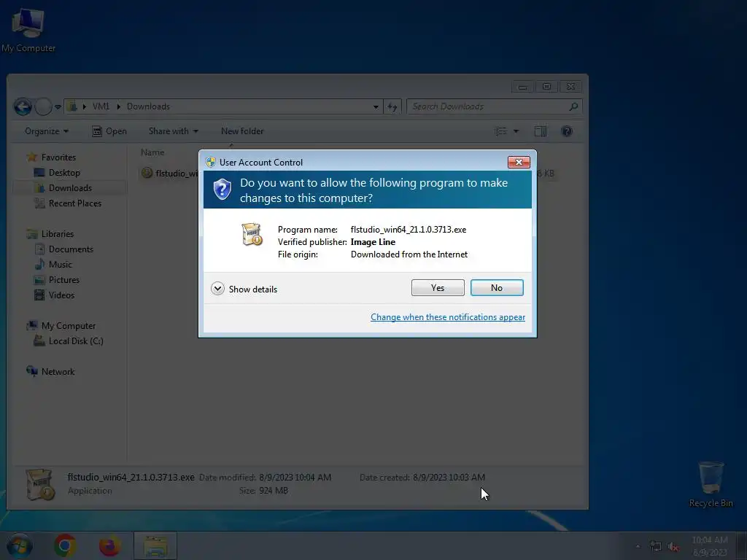This screenshot has width=747, height=560.
Task: Click the network icon in system tray
Action: 656,547
